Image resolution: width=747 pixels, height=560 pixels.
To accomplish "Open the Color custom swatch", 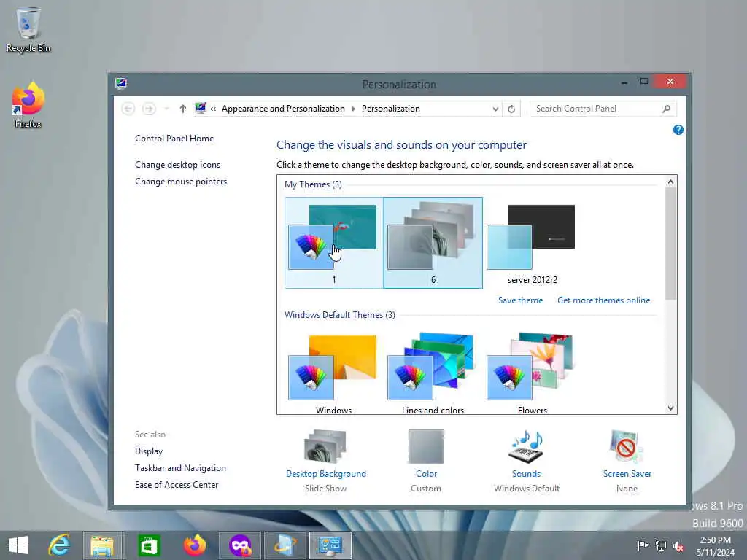I will (x=426, y=447).
